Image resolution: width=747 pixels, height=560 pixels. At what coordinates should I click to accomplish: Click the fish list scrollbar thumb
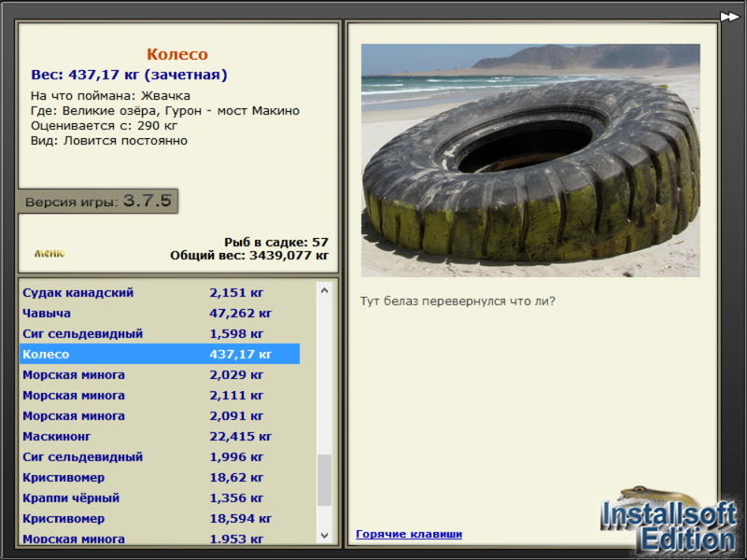[324, 480]
